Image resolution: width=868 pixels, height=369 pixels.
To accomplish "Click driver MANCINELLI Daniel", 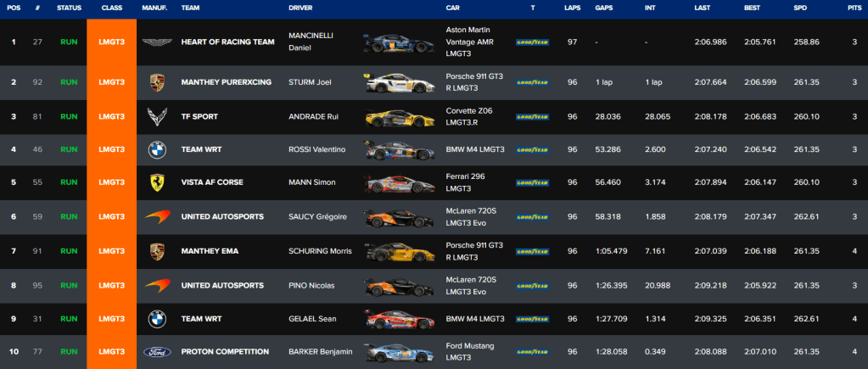I will click(310, 42).
